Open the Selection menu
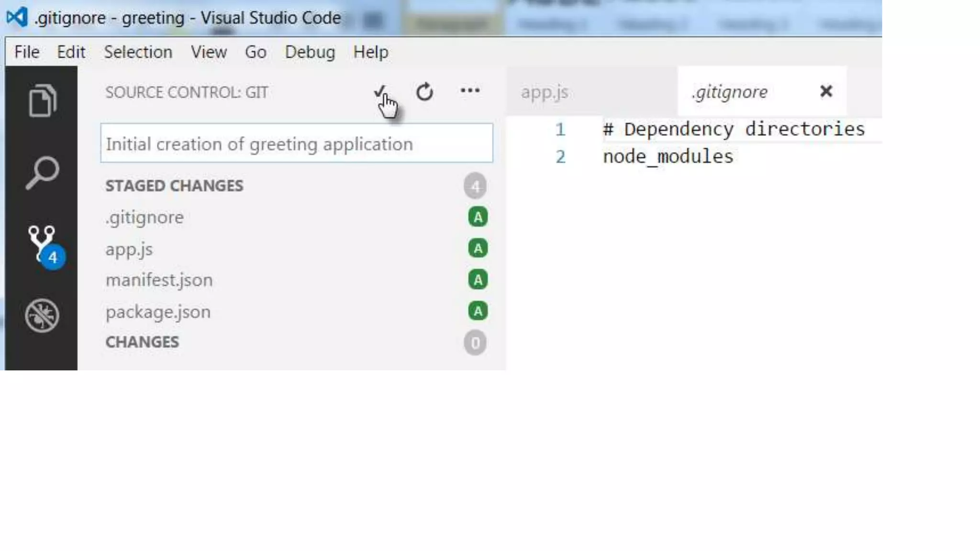This screenshot has height=551, width=980. tap(138, 52)
